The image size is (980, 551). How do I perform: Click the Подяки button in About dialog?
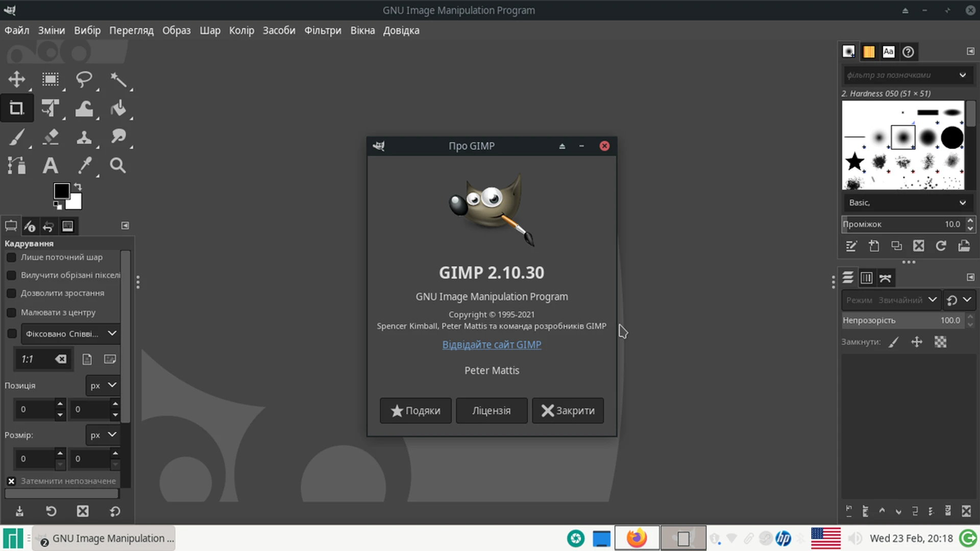(x=415, y=411)
